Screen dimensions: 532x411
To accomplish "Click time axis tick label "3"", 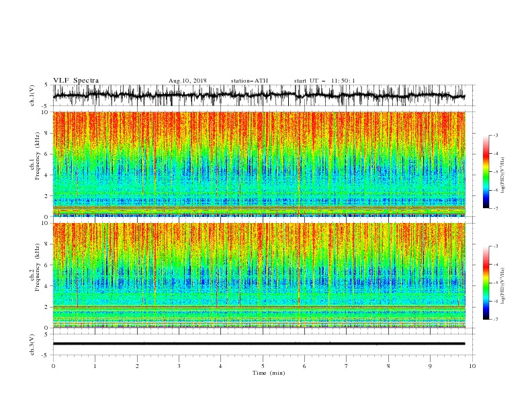I will pyautogui.click(x=179, y=366).
